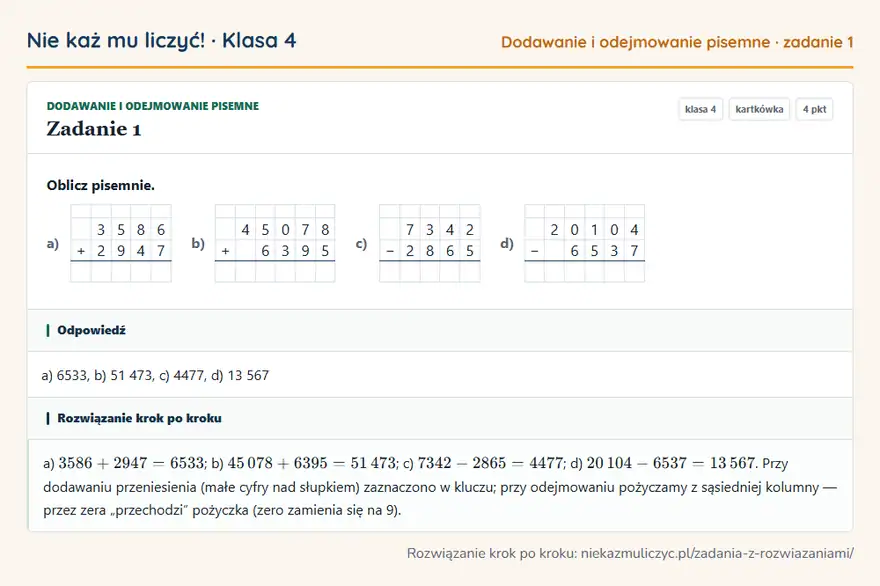
Task: Click the 'kartkówka' tag badge
Action: point(759,109)
